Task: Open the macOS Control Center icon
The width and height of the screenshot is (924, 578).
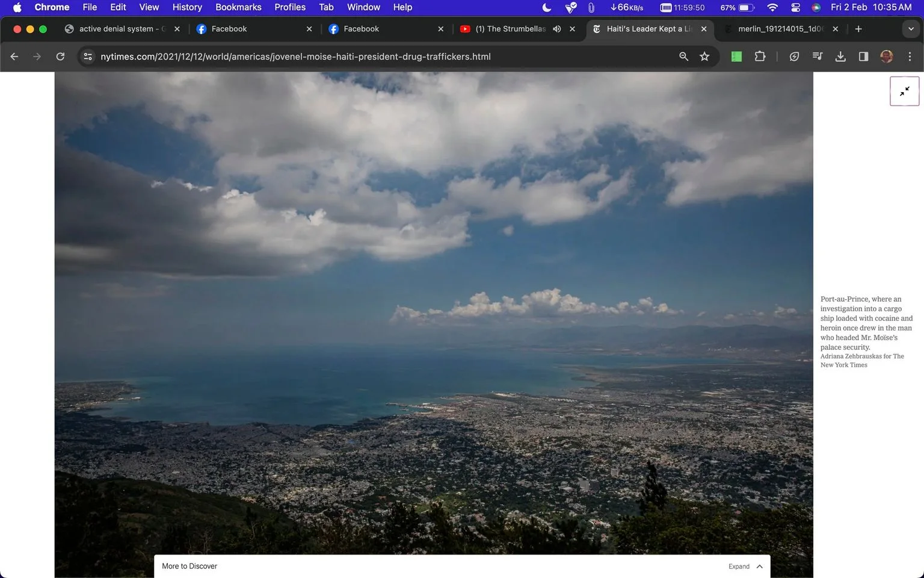Action: [x=795, y=7]
